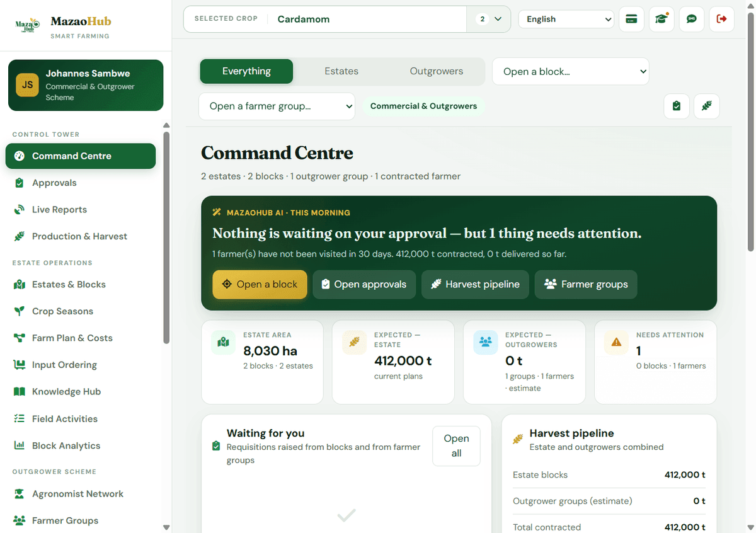
Task: Click the JS avatar badge
Action: [x=28, y=85]
